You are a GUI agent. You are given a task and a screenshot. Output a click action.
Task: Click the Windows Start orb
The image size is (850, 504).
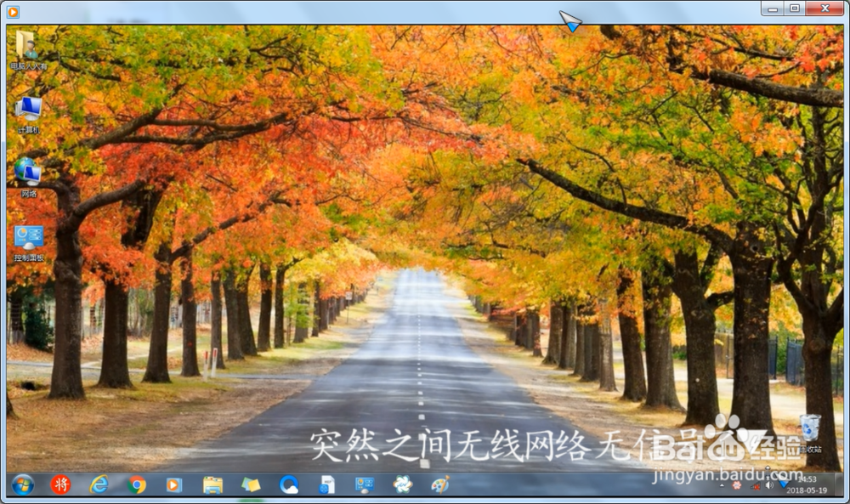point(23,484)
